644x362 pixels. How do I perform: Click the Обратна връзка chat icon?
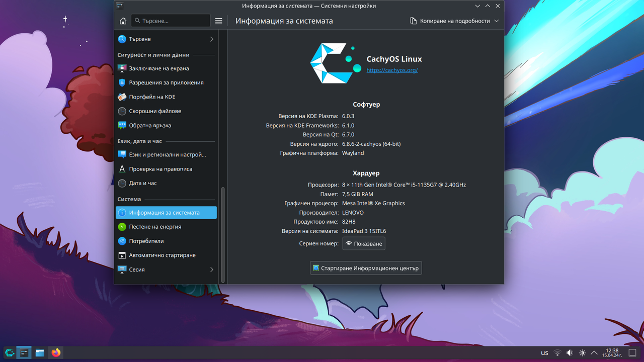coord(122,125)
